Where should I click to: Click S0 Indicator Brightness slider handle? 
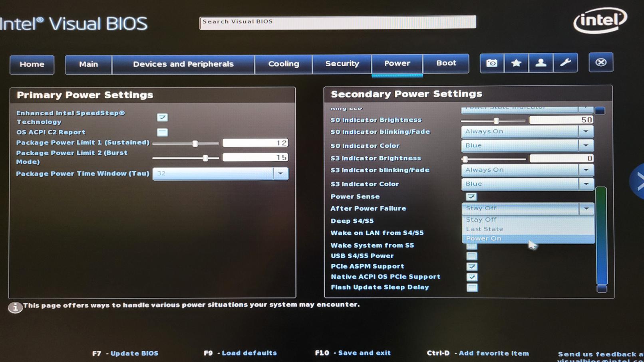pos(496,121)
